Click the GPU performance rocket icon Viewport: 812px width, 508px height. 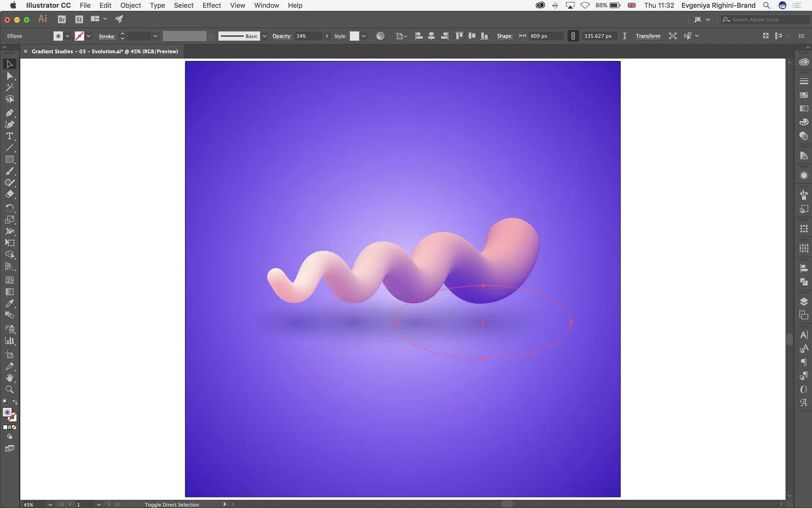click(119, 19)
